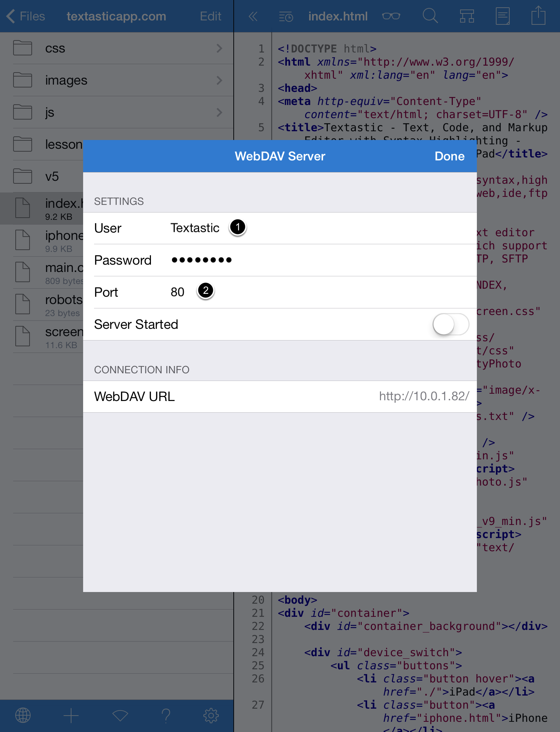Open the globe connections icon
This screenshot has height=732, width=560.
tap(23, 716)
